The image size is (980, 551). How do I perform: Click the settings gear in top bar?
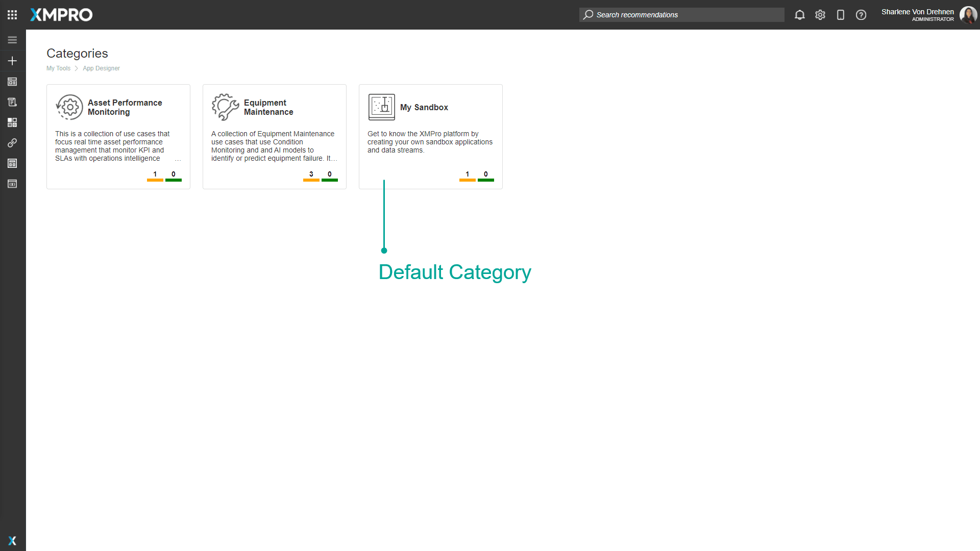click(x=820, y=15)
